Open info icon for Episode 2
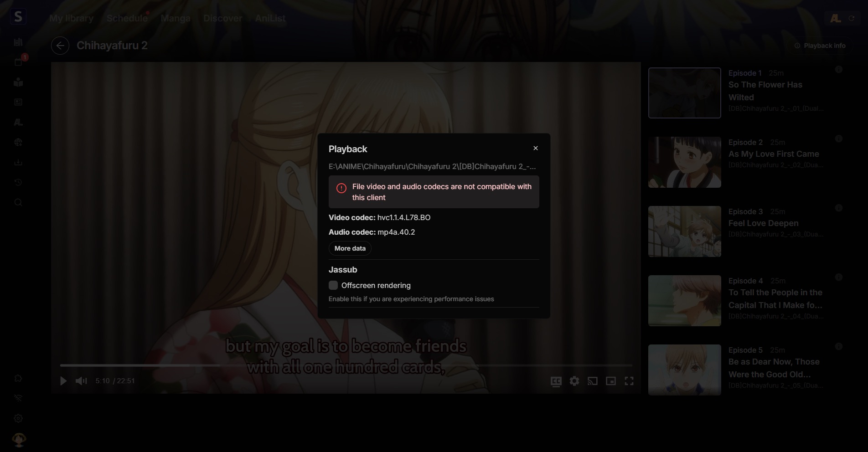 [x=838, y=139]
